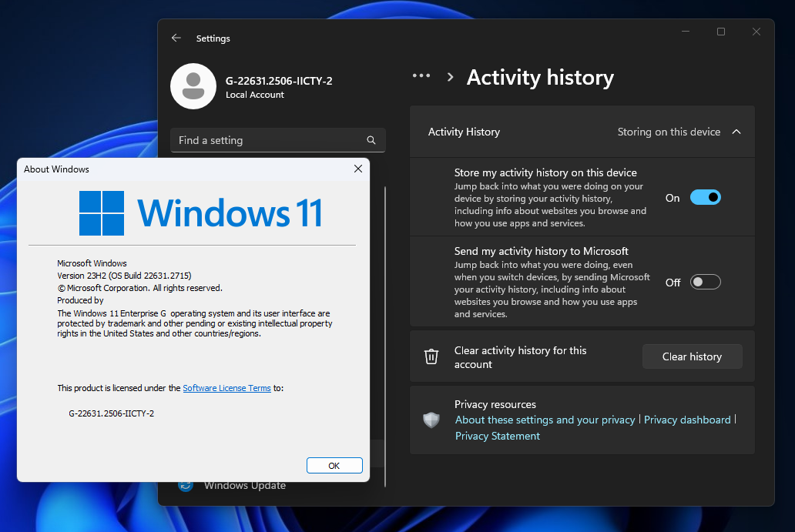
Task: Click the Windows 11 logo in the About dialog
Action: pyautogui.click(x=200, y=212)
